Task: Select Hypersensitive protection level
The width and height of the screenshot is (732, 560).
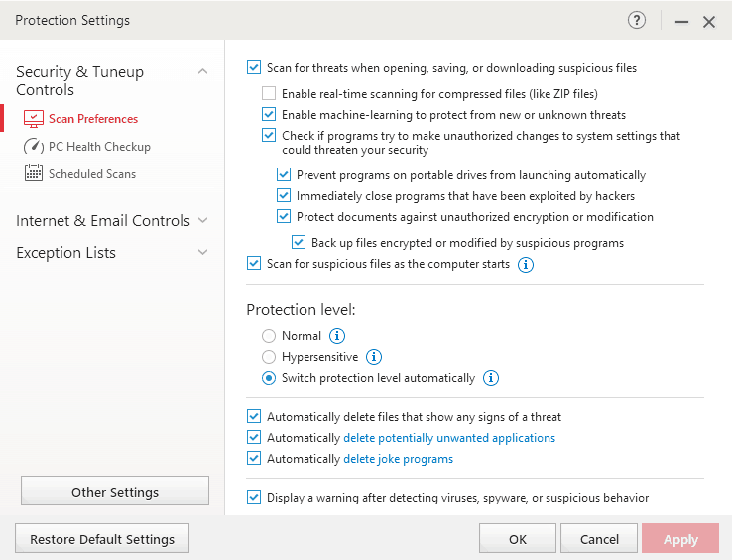Action: point(269,357)
